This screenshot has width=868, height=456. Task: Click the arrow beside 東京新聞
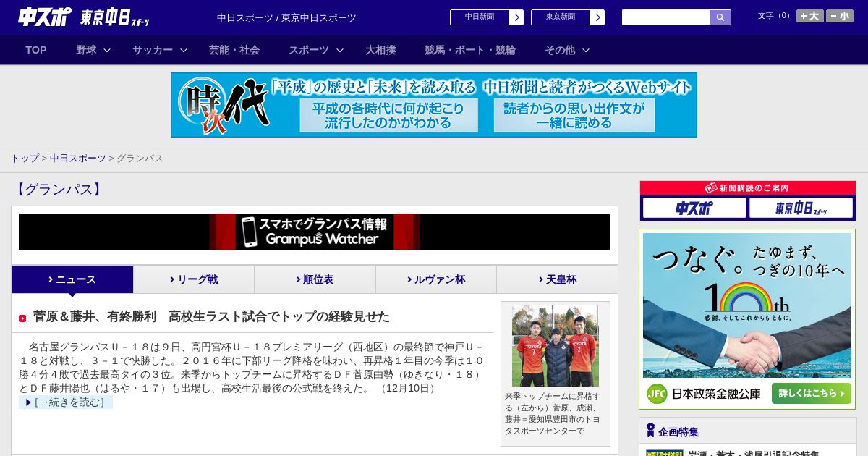click(597, 17)
